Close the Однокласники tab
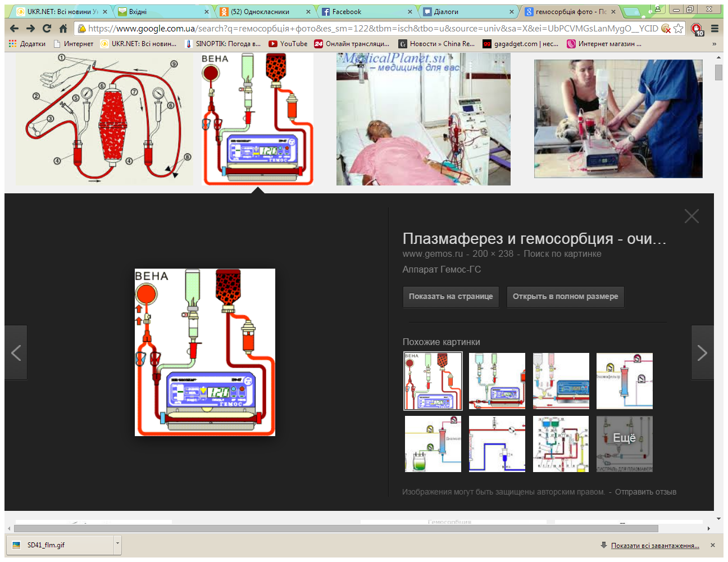The height and width of the screenshot is (562, 728). 308,11
